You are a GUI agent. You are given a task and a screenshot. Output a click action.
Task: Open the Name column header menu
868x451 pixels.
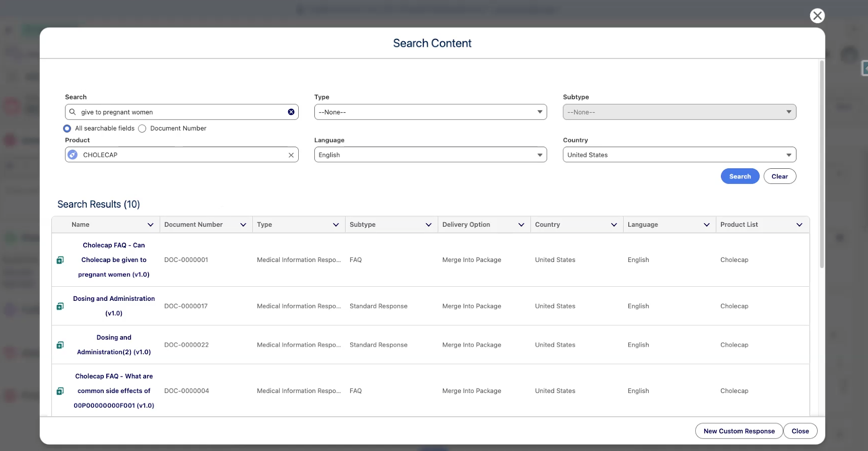pyautogui.click(x=150, y=225)
